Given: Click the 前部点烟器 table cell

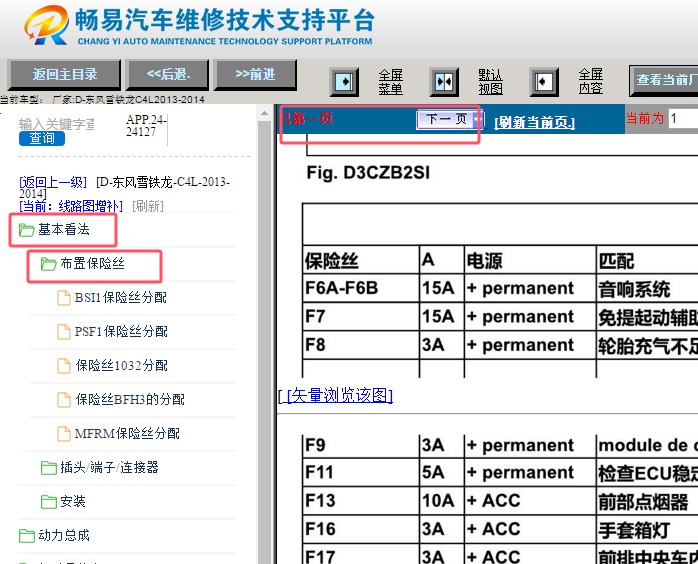Looking at the screenshot, I should (x=647, y=501).
